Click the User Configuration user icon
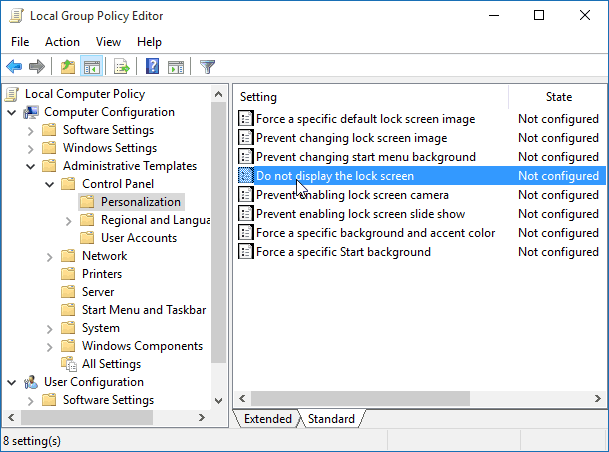Image resolution: width=609 pixels, height=452 pixels. 31,382
